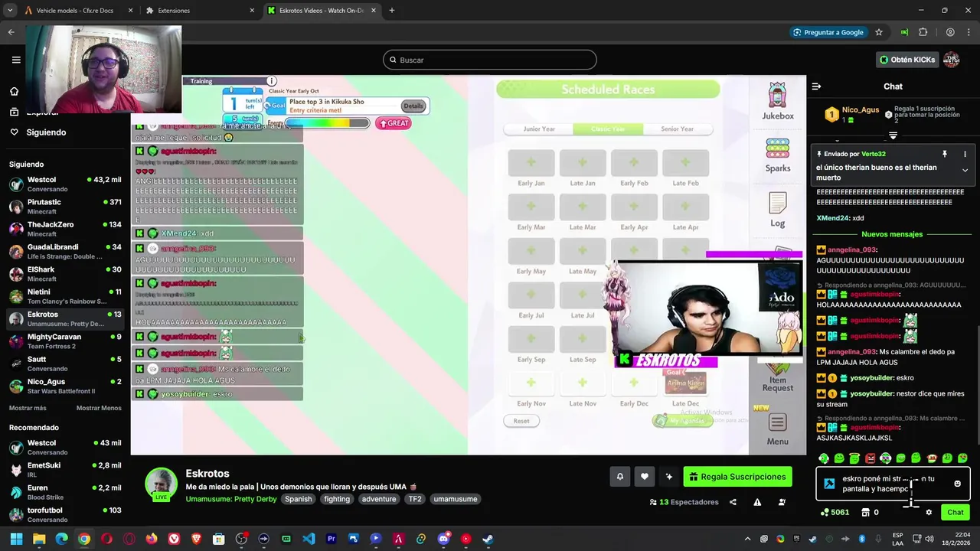This screenshot has height=551, width=980.
Task: Open the Log icon in the game
Action: (778, 209)
